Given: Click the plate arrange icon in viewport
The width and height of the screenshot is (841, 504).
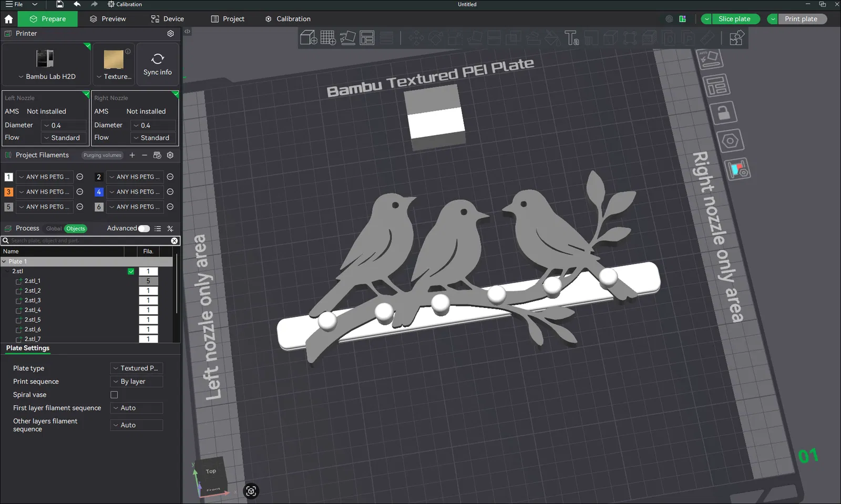Looking at the screenshot, I should coord(716,85).
